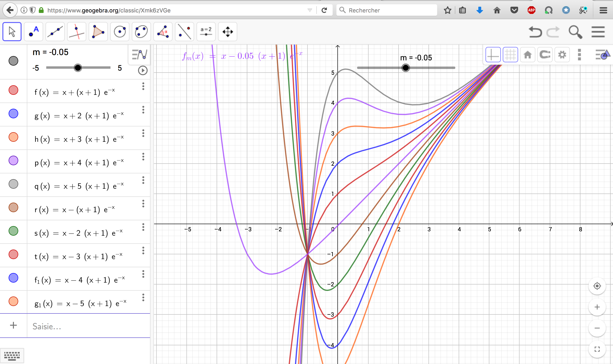Toggle visibility of p(x) curve

point(13,160)
